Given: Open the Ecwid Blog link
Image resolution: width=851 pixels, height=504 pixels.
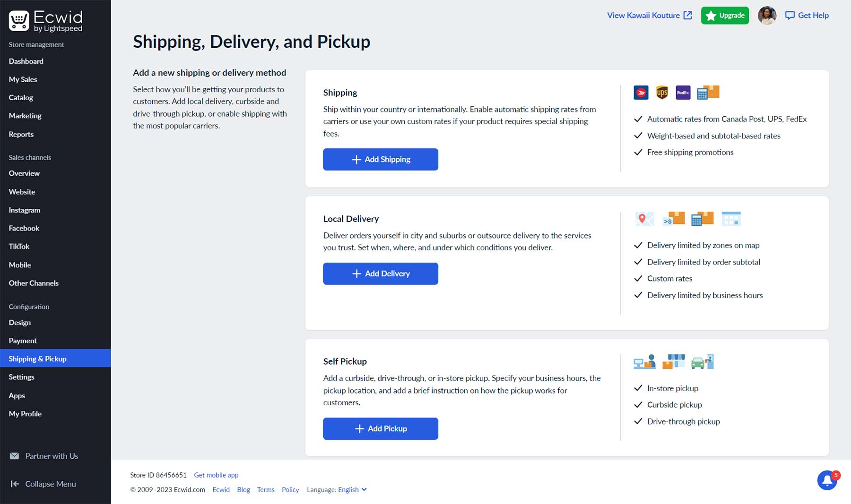Looking at the screenshot, I should click(x=243, y=489).
